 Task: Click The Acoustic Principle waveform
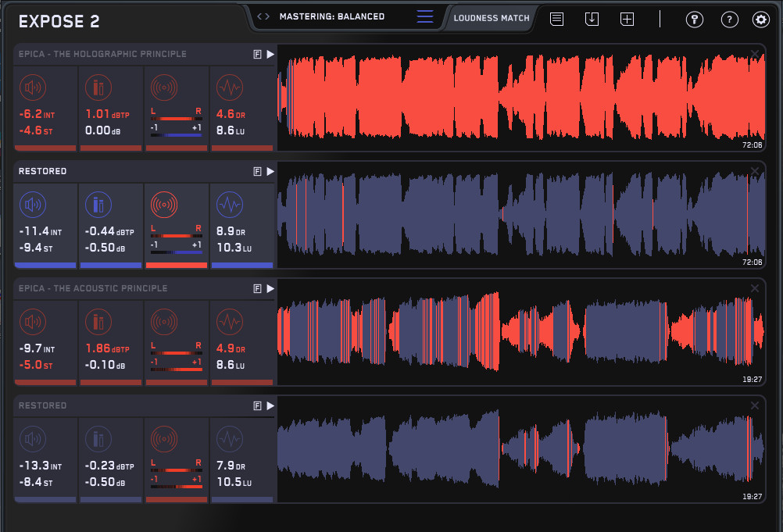click(x=521, y=332)
